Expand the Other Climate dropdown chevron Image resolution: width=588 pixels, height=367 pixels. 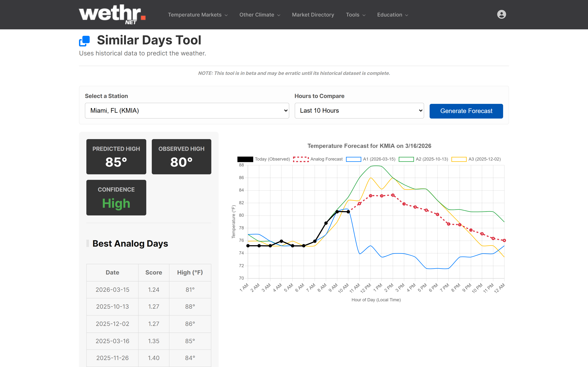click(x=279, y=15)
